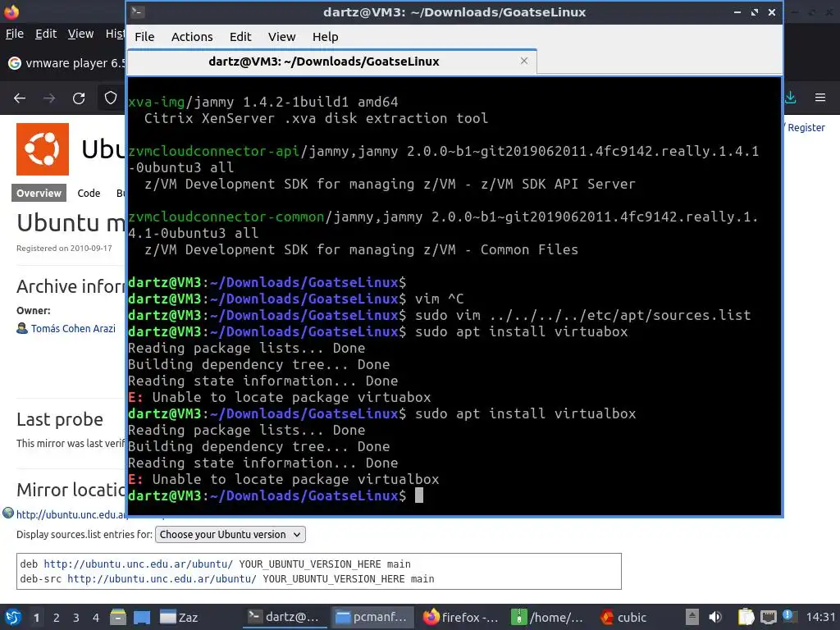Open the http://ubuntu.unc.edu.ar mirror link
The image size is (840, 630).
click(x=72, y=514)
